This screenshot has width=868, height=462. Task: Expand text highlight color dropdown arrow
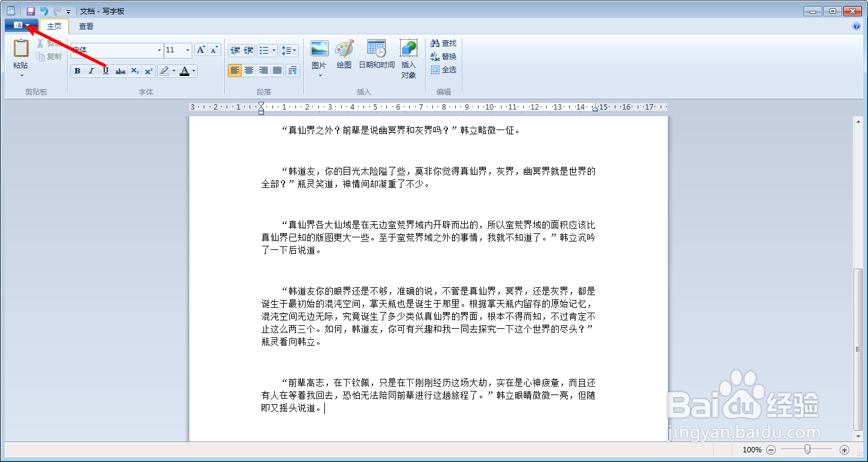point(174,71)
